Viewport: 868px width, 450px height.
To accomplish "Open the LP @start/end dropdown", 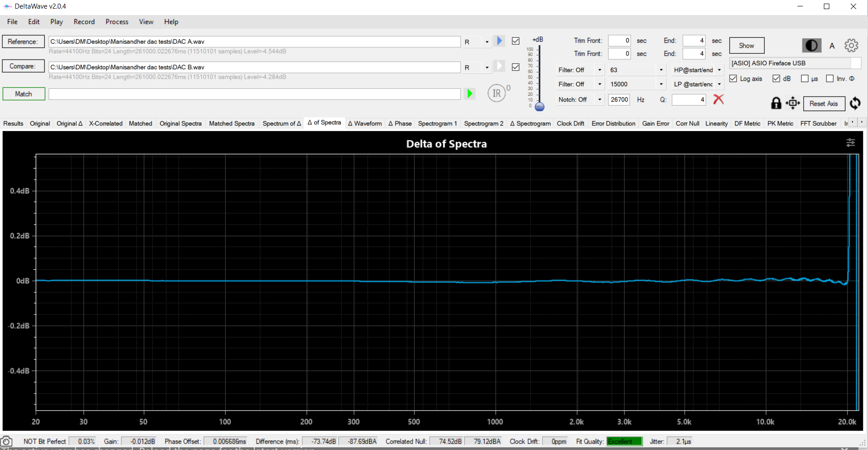I will [x=720, y=84].
